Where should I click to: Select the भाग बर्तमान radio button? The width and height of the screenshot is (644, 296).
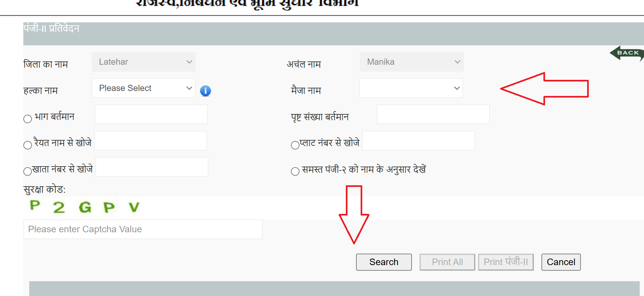[27, 119]
